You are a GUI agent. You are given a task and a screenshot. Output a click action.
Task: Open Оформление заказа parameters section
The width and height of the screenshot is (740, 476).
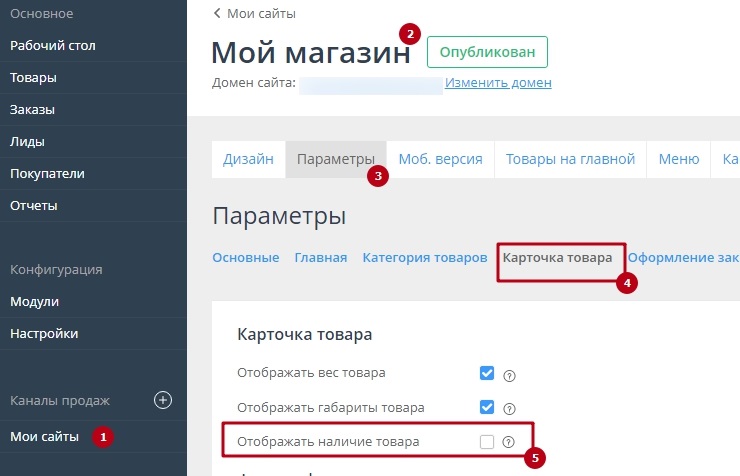pos(683,258)
